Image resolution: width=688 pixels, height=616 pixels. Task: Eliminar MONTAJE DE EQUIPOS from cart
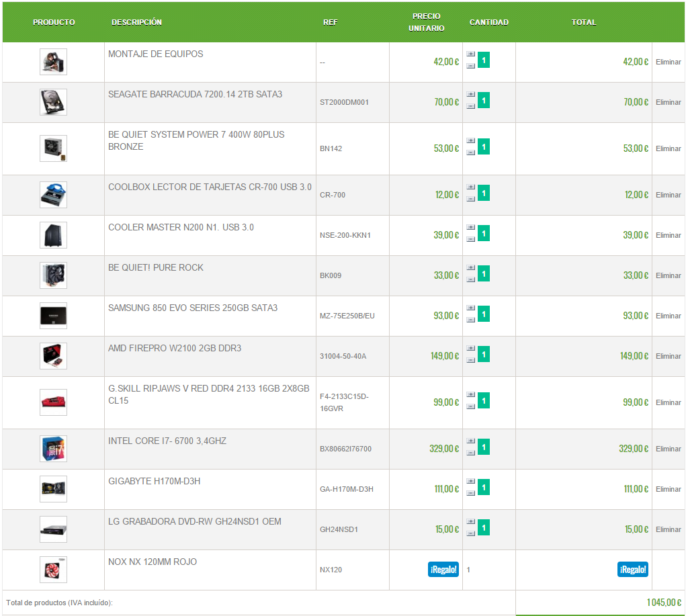tap(669, 62)
